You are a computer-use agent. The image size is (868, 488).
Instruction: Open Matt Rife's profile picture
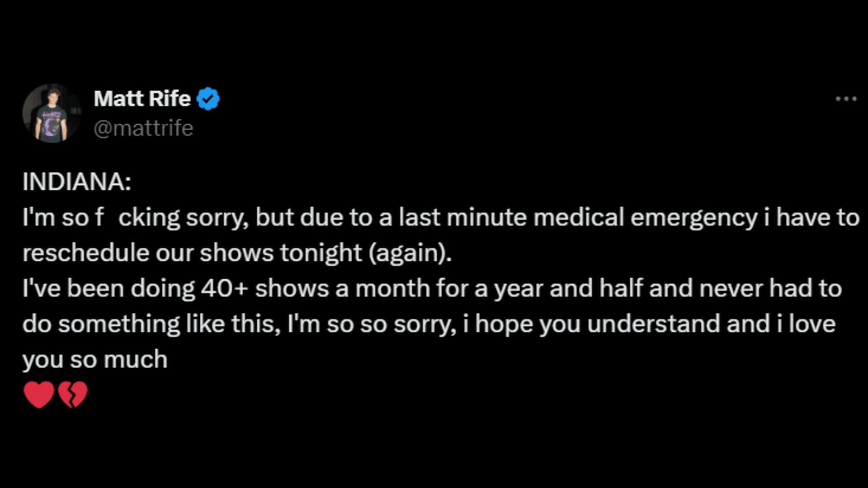(x=52, y=113)
